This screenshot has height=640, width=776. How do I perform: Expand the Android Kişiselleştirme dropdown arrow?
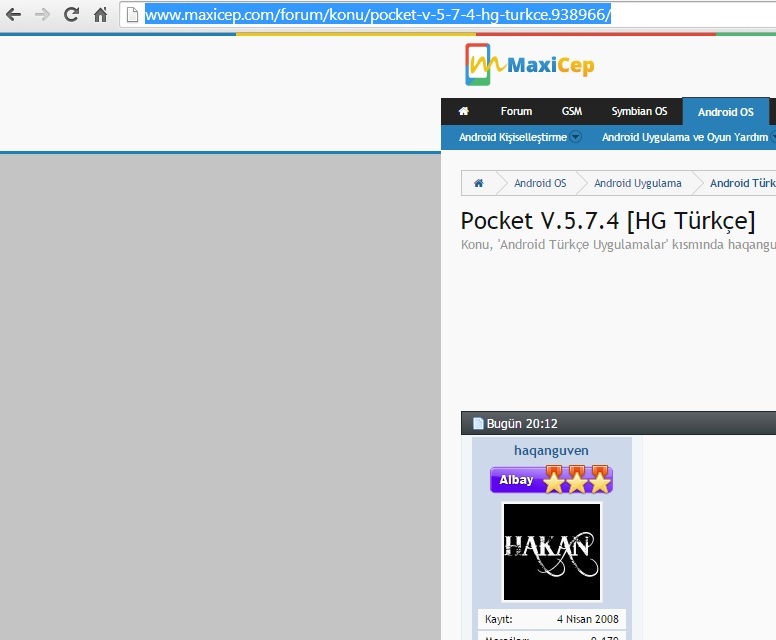point(575,137)
